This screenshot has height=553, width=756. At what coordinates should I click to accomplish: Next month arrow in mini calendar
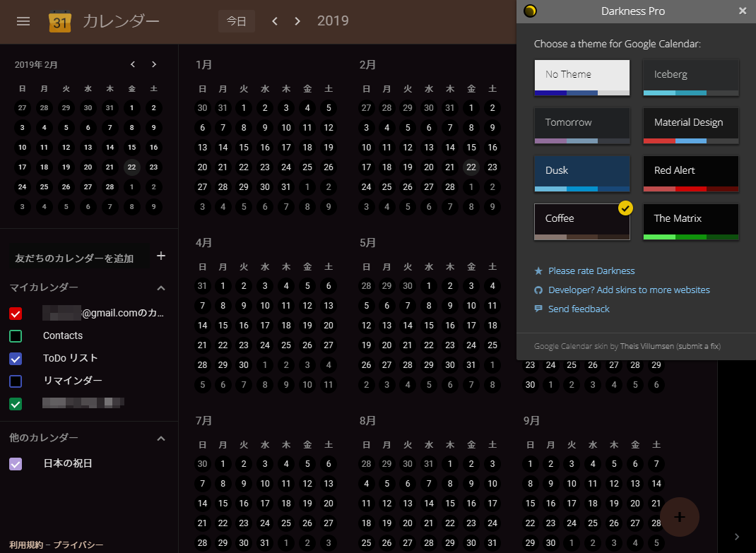coord(154,64)
